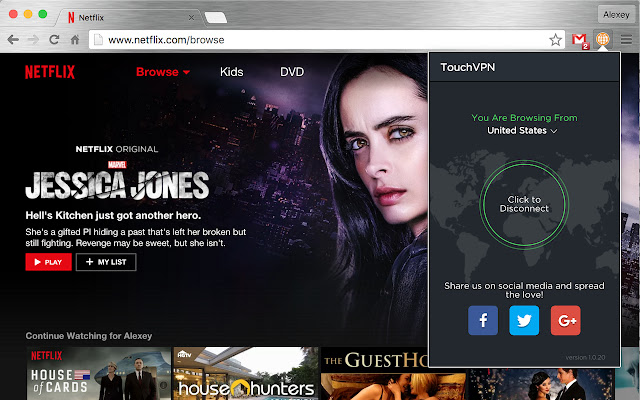Click the Netflix logo
The height and width of the screenshot is (400, 640).
click(x=49, y=72)
